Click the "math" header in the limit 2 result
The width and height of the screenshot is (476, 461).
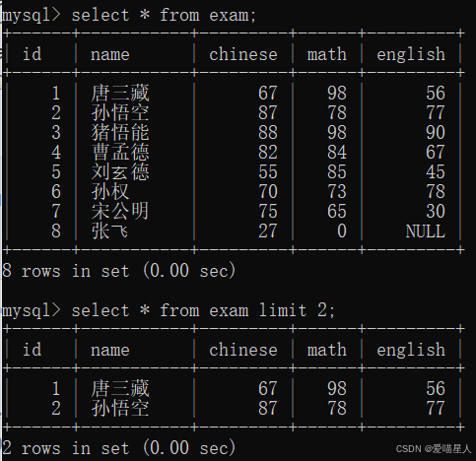click(x=327, y=350)
